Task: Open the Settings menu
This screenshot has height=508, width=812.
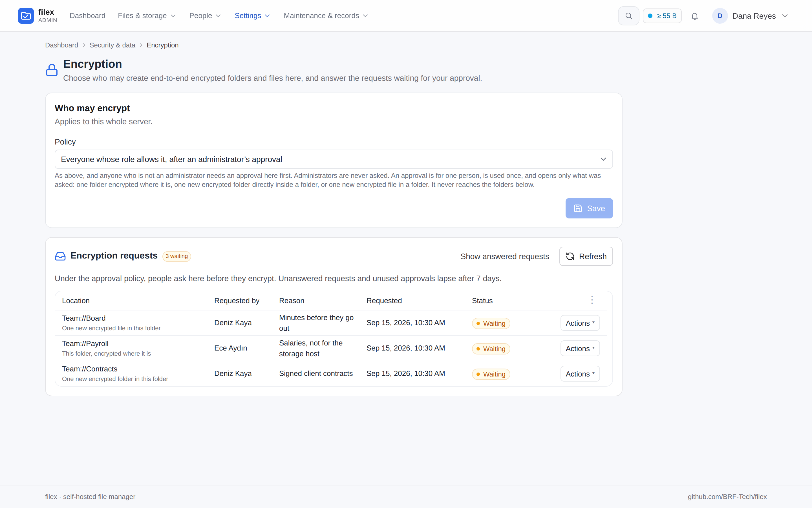Action: [x=252, y=16]
